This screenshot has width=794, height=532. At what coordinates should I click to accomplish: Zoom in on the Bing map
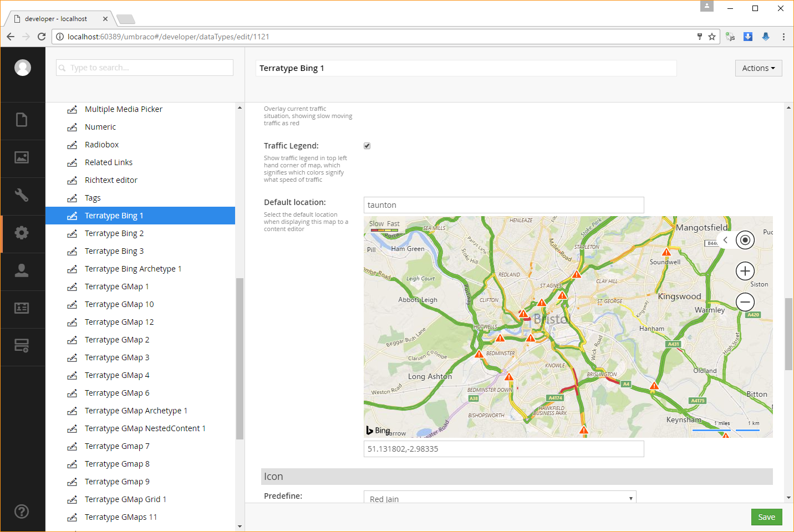click(x=745, y=271)
